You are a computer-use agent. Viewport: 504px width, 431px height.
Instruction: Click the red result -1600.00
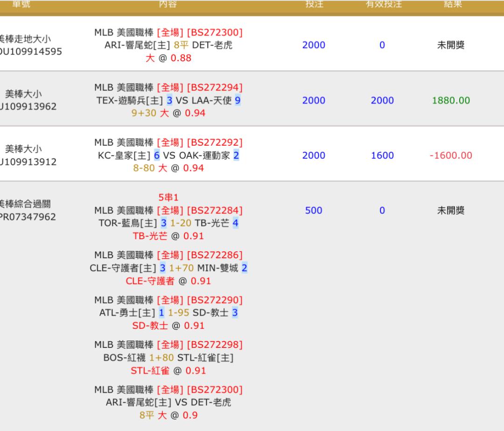[x=451, y=155]
